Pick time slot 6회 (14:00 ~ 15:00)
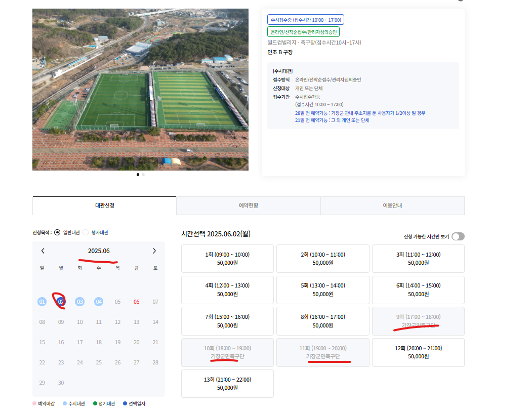This screenshot has width=532, height=413. pyautogui.click(x=418, y=290)
